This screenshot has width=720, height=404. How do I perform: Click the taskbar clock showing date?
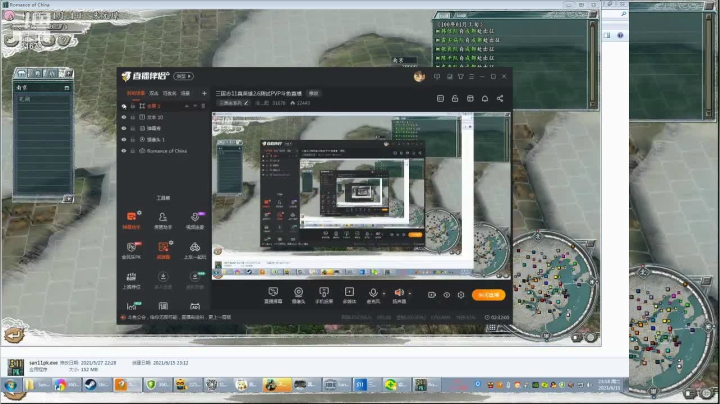(x=609, y=385)
